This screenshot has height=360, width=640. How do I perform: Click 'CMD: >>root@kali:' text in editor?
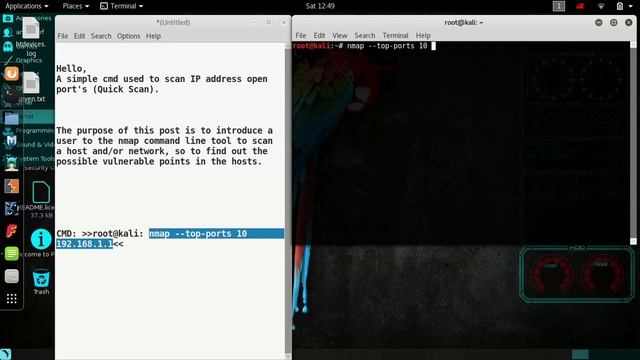coord(100,233)
